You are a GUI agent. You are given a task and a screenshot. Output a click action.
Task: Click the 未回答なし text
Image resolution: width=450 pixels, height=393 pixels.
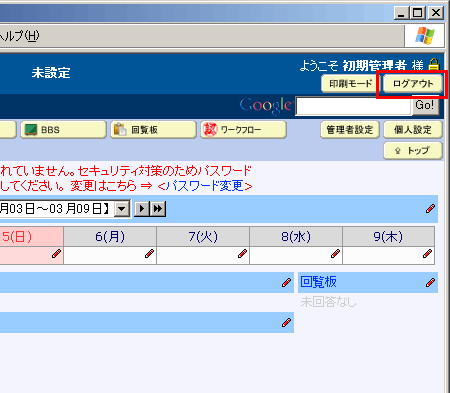pos(328,302)
